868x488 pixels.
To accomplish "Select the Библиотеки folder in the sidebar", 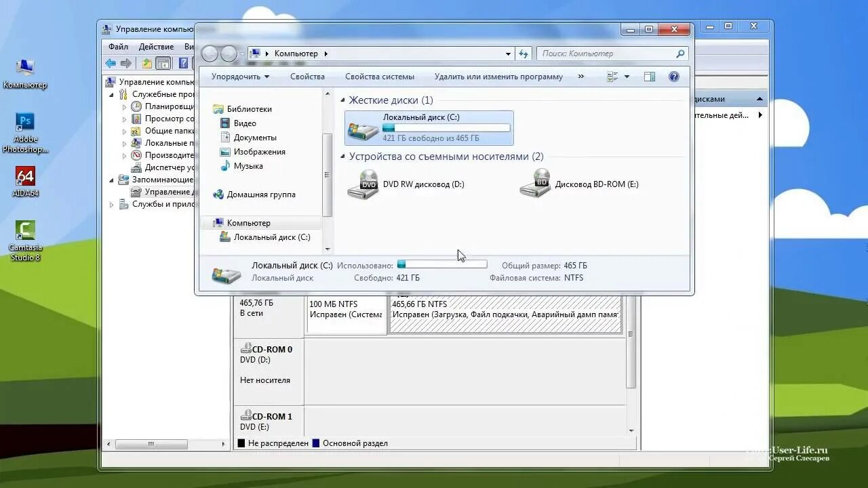I will [x=249, y=109].
